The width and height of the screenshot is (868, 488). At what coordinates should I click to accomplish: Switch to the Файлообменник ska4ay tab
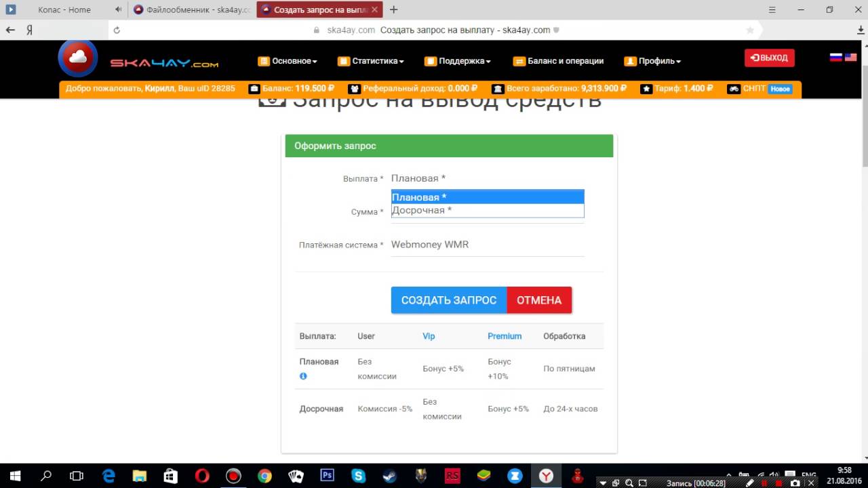click(x=191, y=9)
